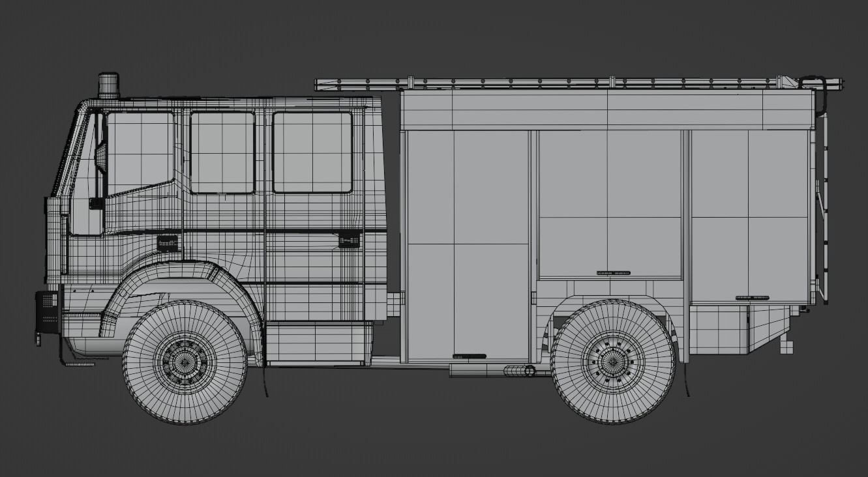Click the middle shutter's handle bar
Screen dimensions: 868x477
click(613, 273)
